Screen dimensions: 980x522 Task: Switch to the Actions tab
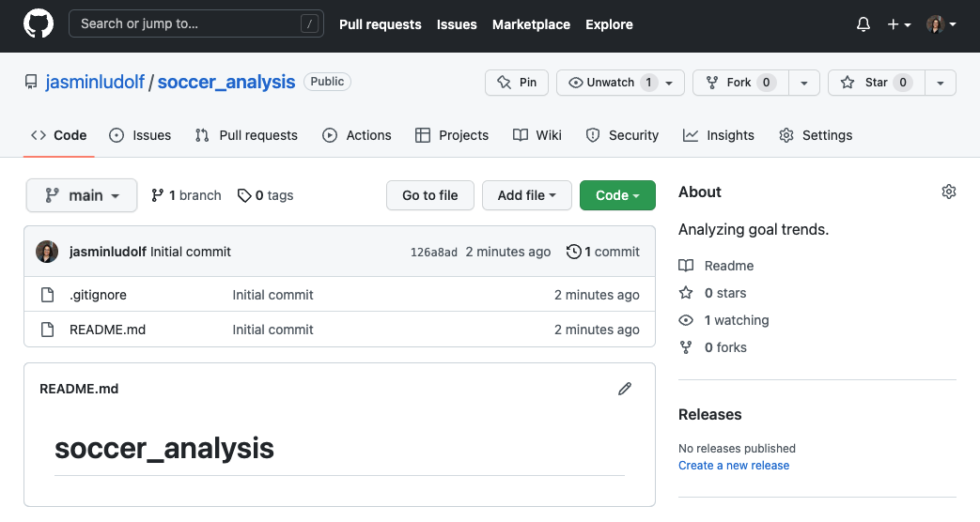pyautogui.click(x=357, y=135)
